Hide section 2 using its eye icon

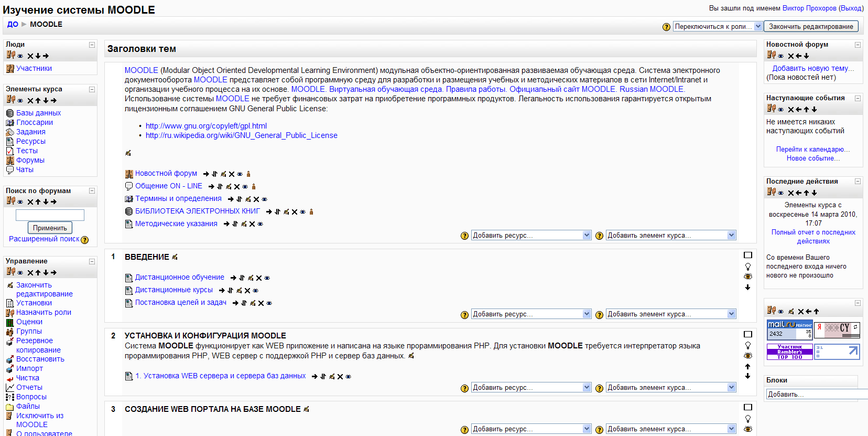[x=748, y=355]
